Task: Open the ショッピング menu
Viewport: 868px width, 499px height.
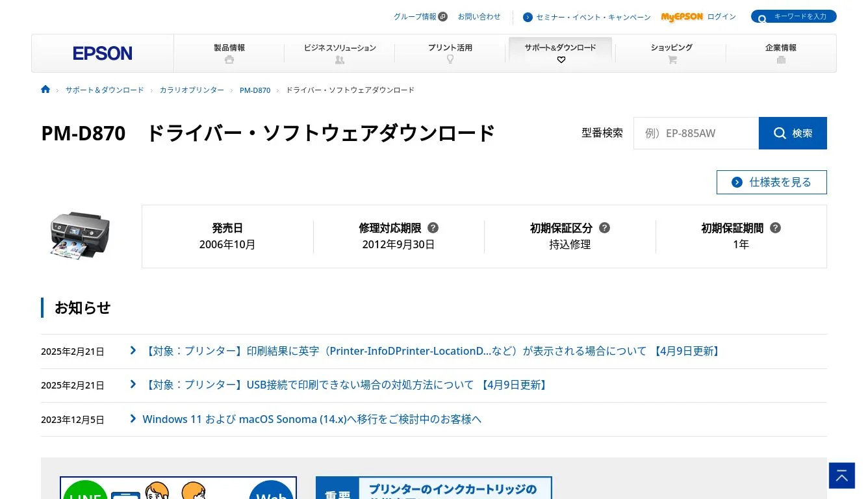Action: [672, 53]
